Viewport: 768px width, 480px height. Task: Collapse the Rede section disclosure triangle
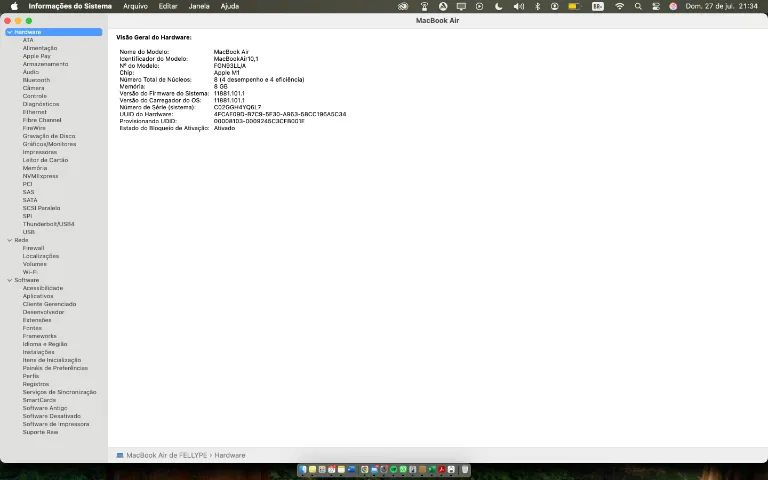(10, 240)
